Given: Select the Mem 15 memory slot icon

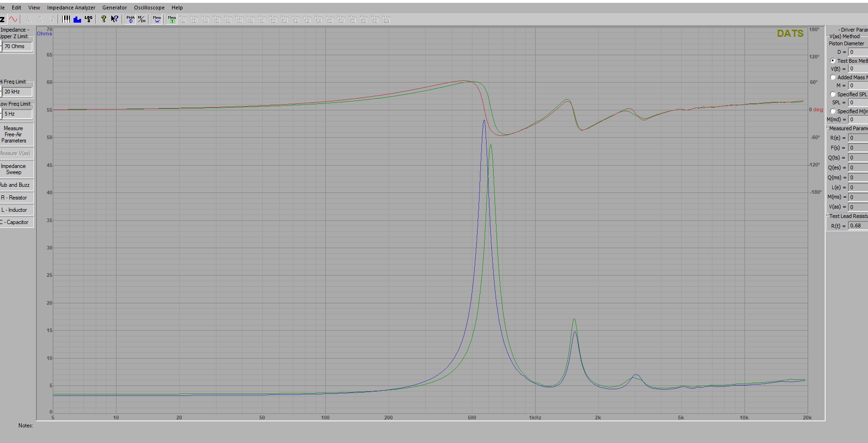Looking at the screenshot, I should click(330, 19).
